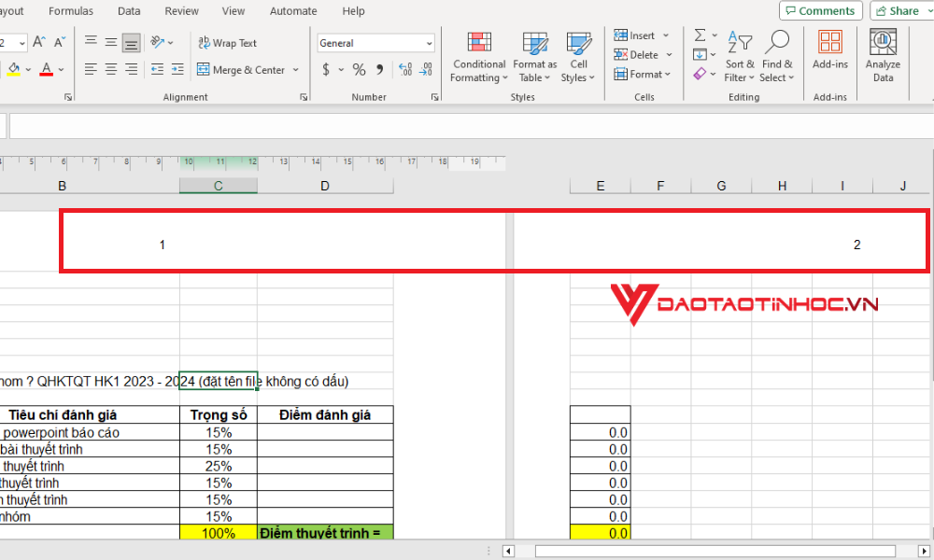Click the scroll left arrow button
The height and width of the screenshot is (560, 934).
click(x=508, y=551)
